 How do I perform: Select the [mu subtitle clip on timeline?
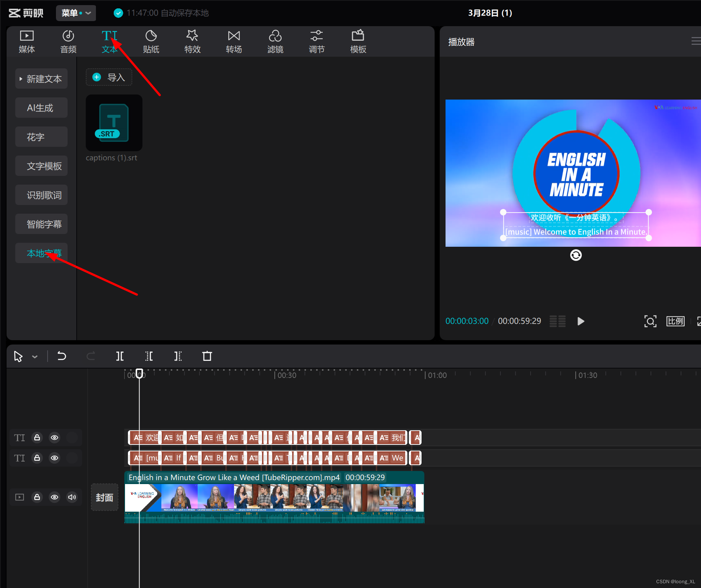pos(145,458)
